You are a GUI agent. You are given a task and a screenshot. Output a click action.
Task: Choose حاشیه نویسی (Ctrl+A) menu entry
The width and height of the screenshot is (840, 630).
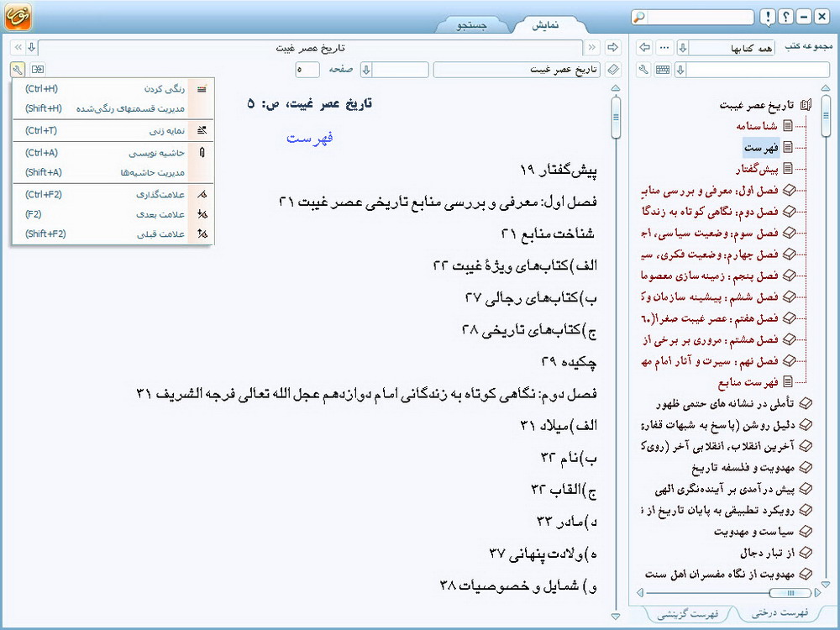point(113,153)
